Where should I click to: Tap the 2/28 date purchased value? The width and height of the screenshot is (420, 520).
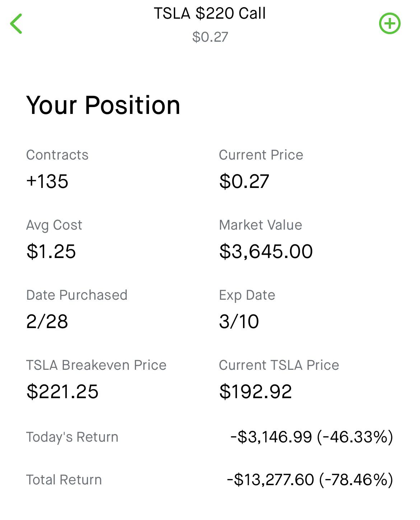[x=47, y=321]
